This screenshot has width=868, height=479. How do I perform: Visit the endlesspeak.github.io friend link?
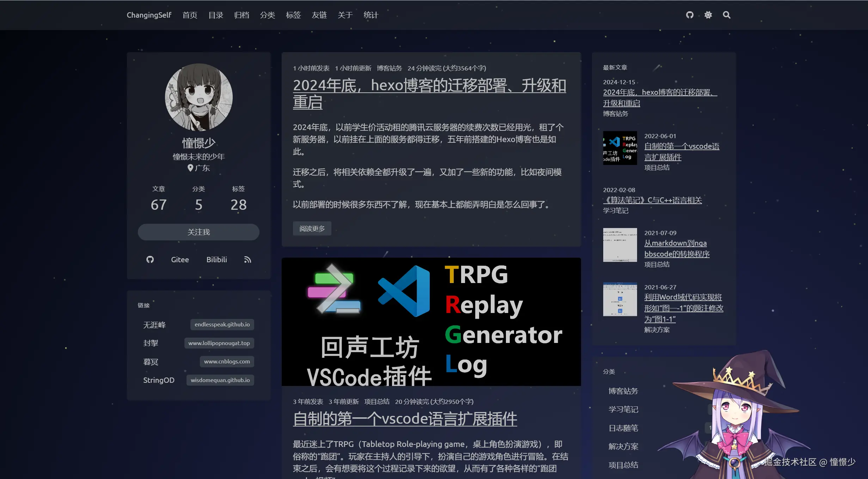(x=222, y=324)
